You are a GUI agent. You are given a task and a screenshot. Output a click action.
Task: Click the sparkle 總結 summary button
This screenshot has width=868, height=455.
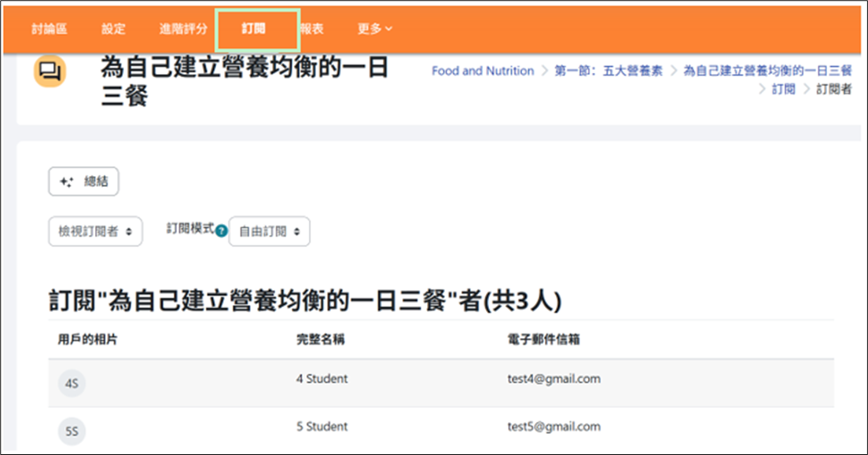(x=83, y=182)
